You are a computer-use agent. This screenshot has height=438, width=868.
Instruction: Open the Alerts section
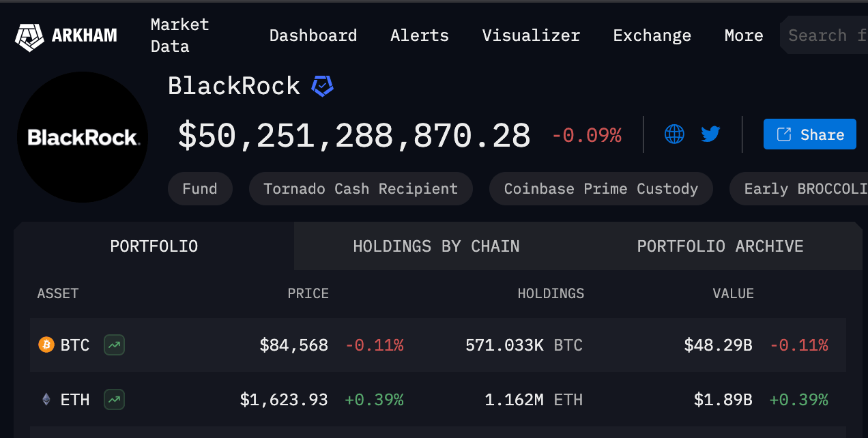click(419, 35)
